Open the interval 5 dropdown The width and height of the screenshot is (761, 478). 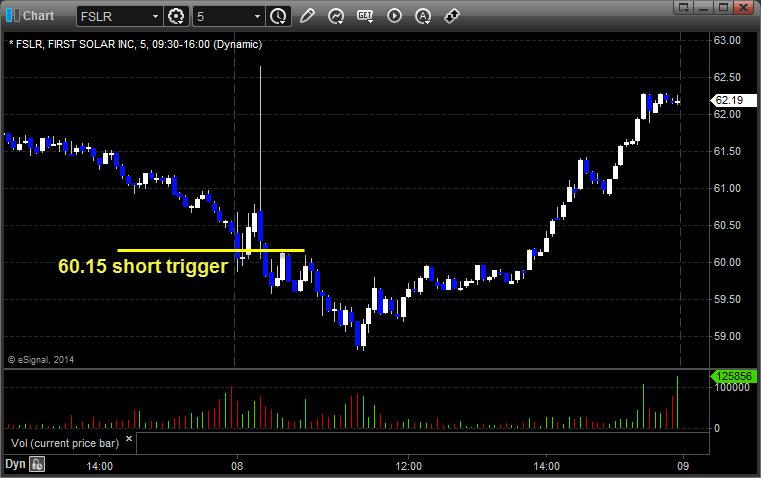[x=257, y=16]
